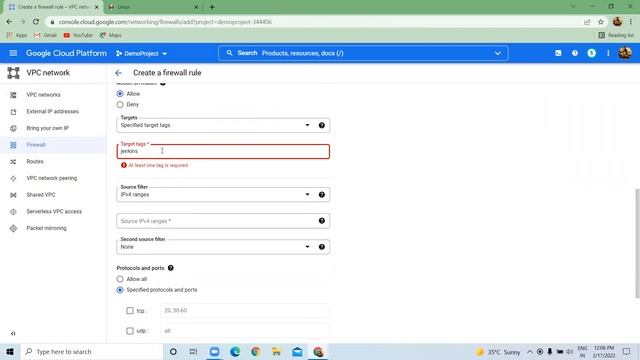This screenshot has height=360, width=640.
Task: Open the Reading list
Action: [x=616, y=36]
